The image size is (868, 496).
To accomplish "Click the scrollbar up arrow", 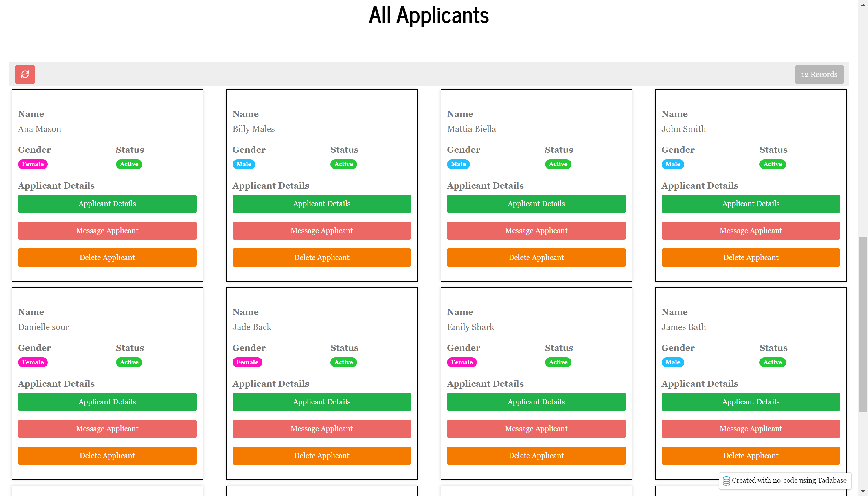I will pos(863,5).
